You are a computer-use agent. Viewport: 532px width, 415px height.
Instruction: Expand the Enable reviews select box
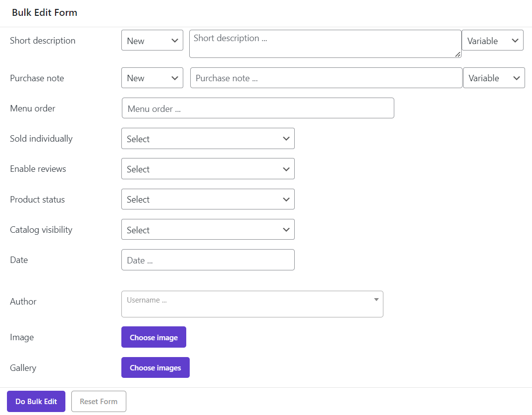click(208, 169)
